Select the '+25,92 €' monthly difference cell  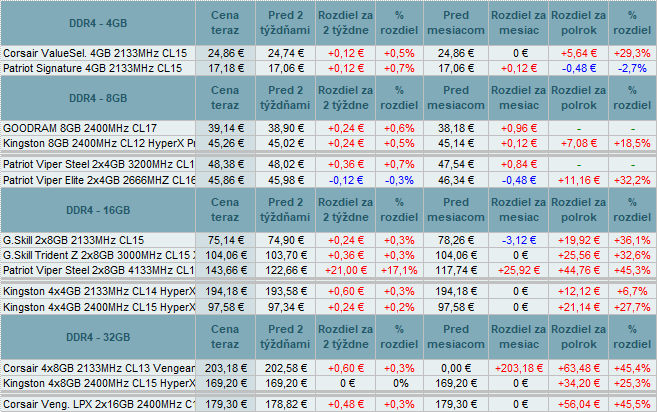tap(518, 270)
